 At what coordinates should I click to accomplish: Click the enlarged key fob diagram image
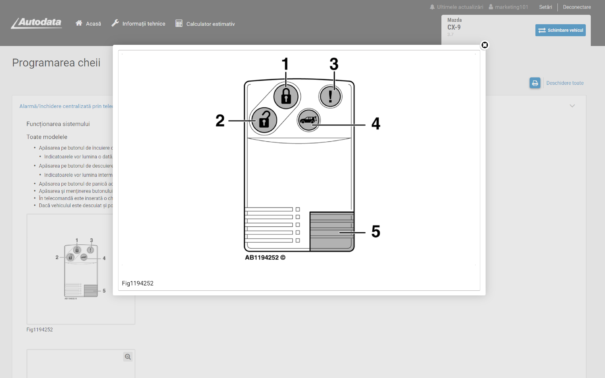click(299, 159)
